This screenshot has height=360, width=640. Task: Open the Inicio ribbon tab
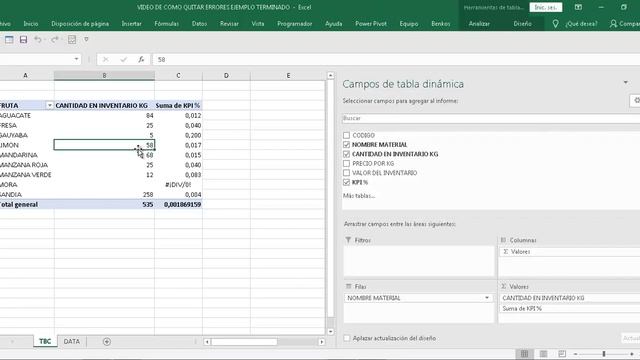coord(31,24)
